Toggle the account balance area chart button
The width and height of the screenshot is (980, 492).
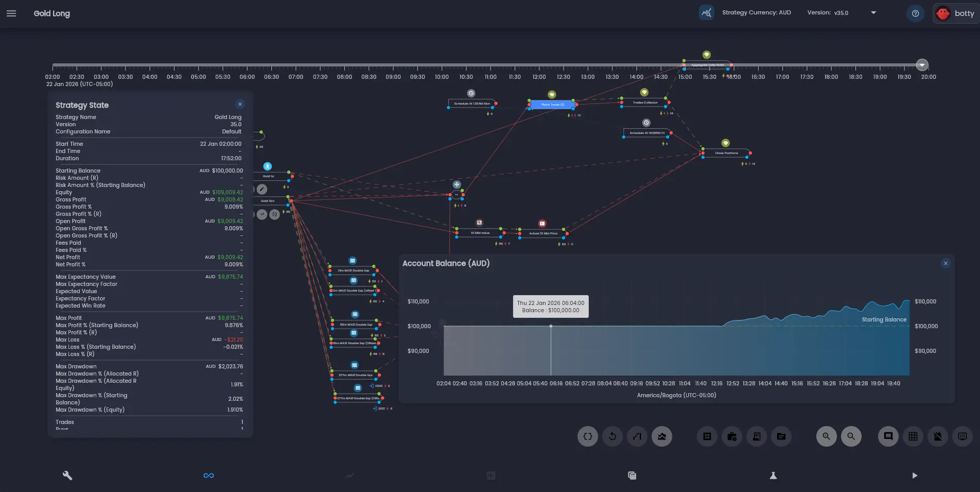(x=662, y=436)
